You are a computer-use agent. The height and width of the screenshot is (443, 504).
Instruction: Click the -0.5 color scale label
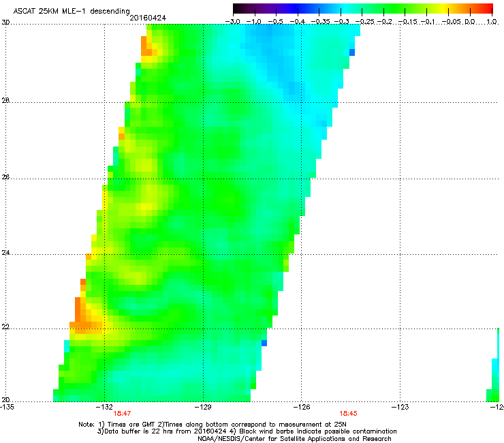[x=276, y=22]
